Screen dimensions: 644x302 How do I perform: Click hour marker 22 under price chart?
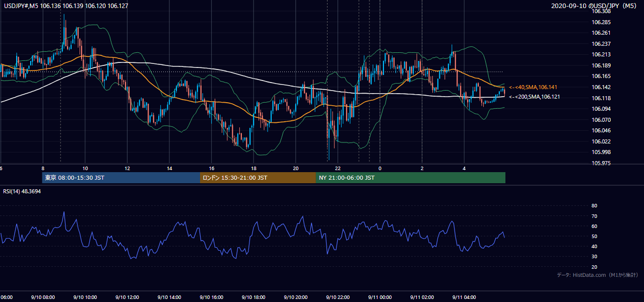338,169
